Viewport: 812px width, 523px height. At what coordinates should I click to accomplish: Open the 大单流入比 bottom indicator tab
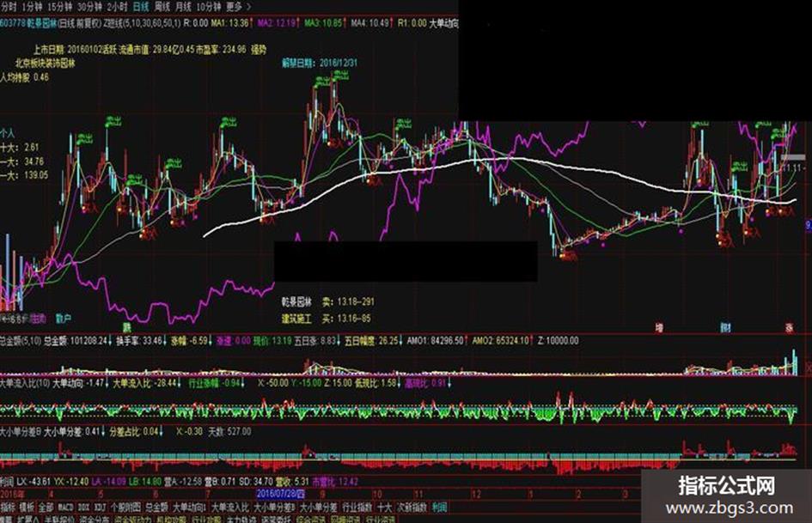click(x=230, y=507)
